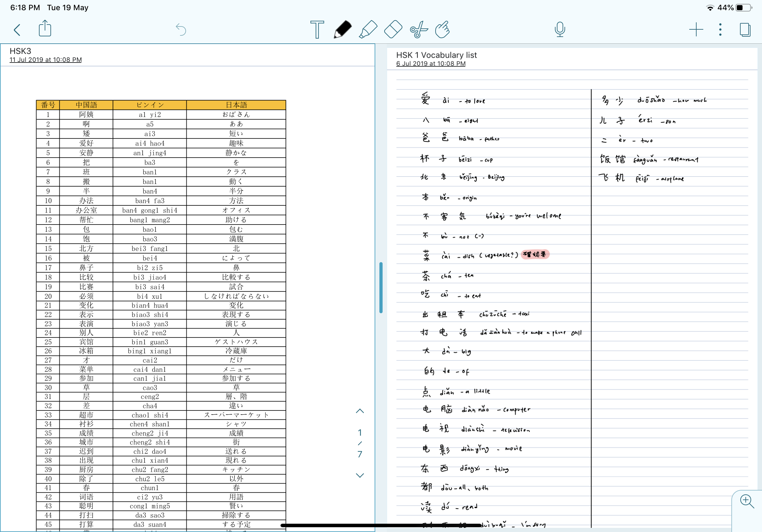Select the Pen tool
Screen dimensions: 762x532
click(x=342, y=29)
